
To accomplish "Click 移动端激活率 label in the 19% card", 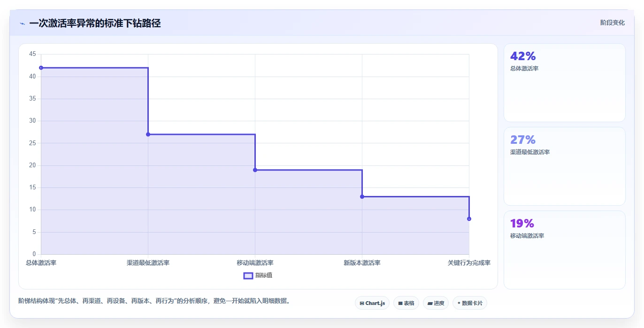I will click(527, 236).
